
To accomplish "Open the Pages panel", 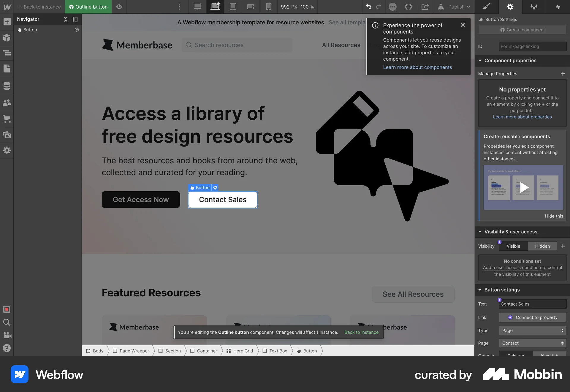I will [x=7, y=69].
